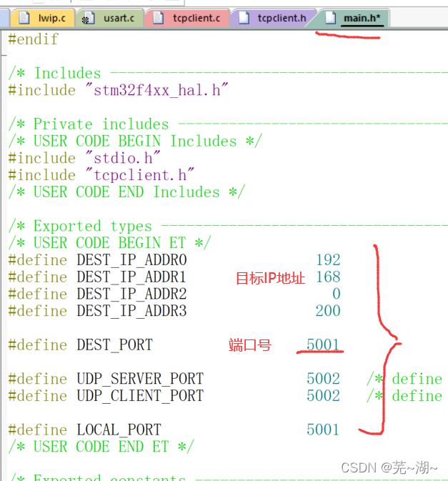Click the comment after UDP_SERVER_PORT value
This screenshot has height=481, width=448.
click(x=404, y=380)
